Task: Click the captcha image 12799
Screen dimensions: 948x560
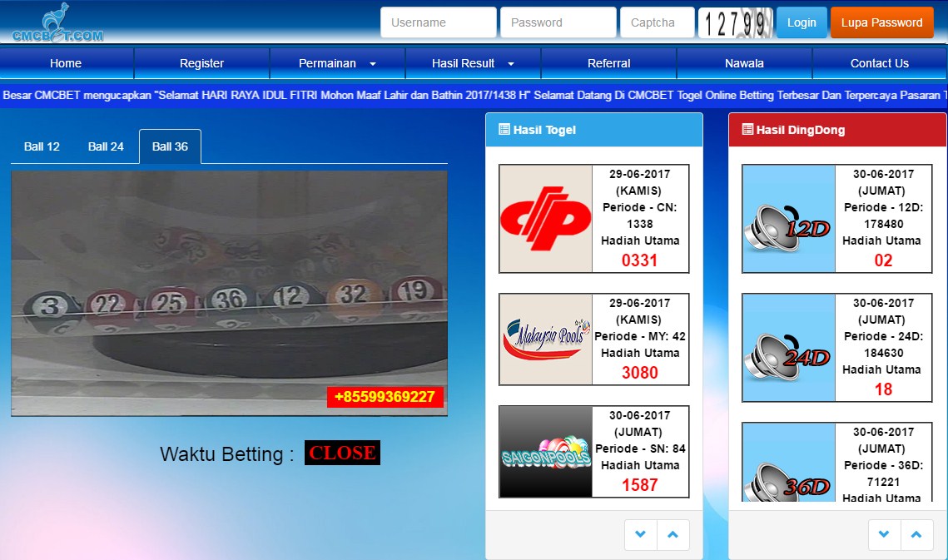Action: [735, 23]
